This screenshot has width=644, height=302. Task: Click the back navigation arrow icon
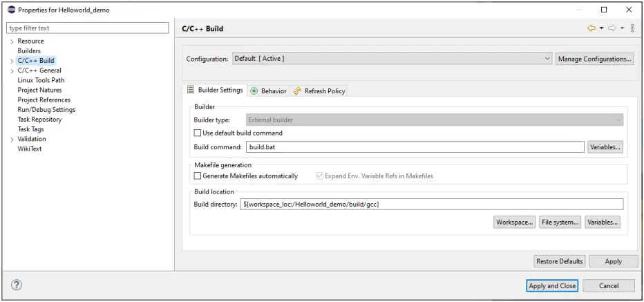[591, 28]
